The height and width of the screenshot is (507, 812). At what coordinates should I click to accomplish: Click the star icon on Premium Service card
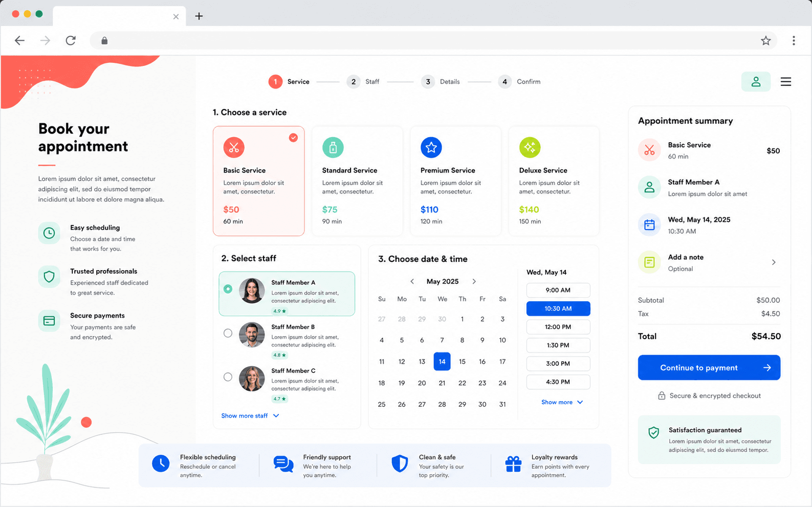click(431, 147)
